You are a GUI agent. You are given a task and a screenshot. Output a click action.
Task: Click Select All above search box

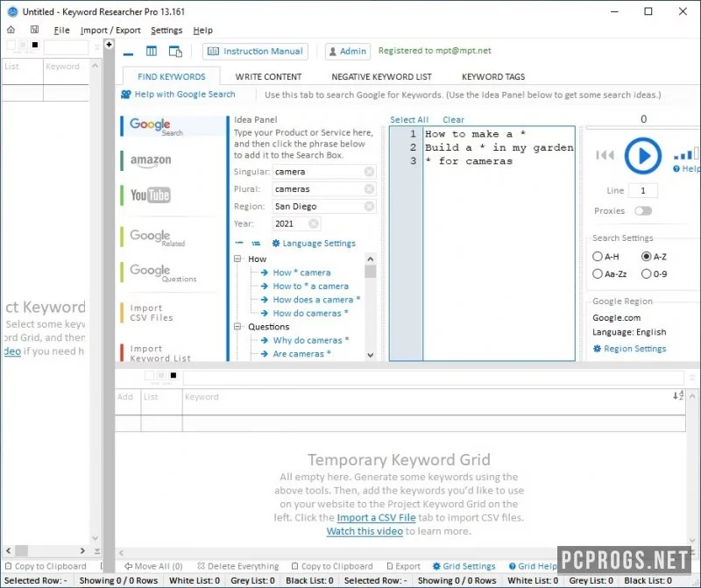[409, 119]
